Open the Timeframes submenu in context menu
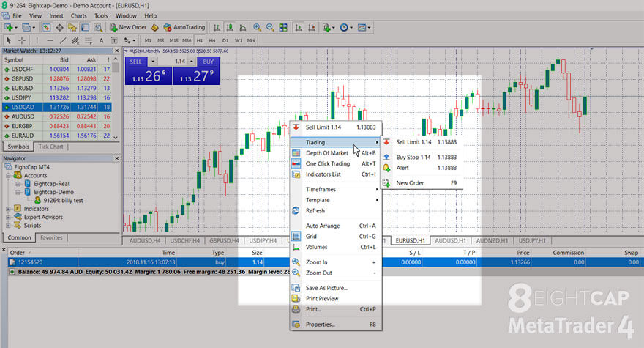 point(336,190)
